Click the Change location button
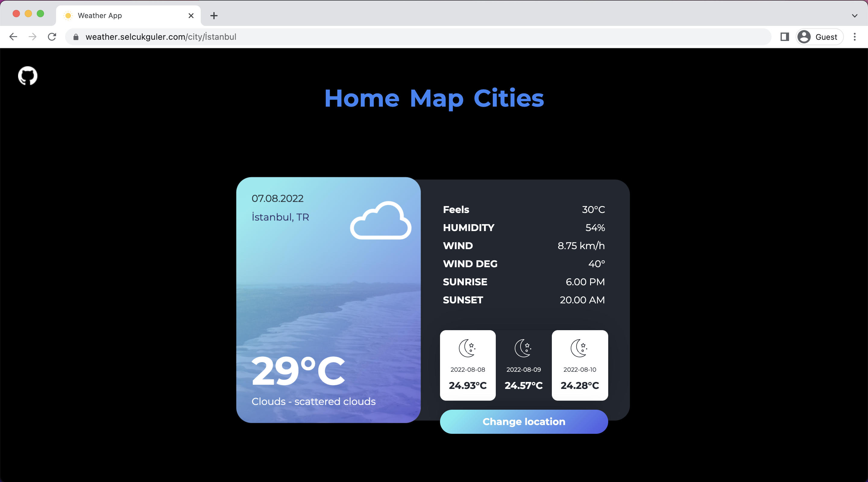 [x=524, y=421]
